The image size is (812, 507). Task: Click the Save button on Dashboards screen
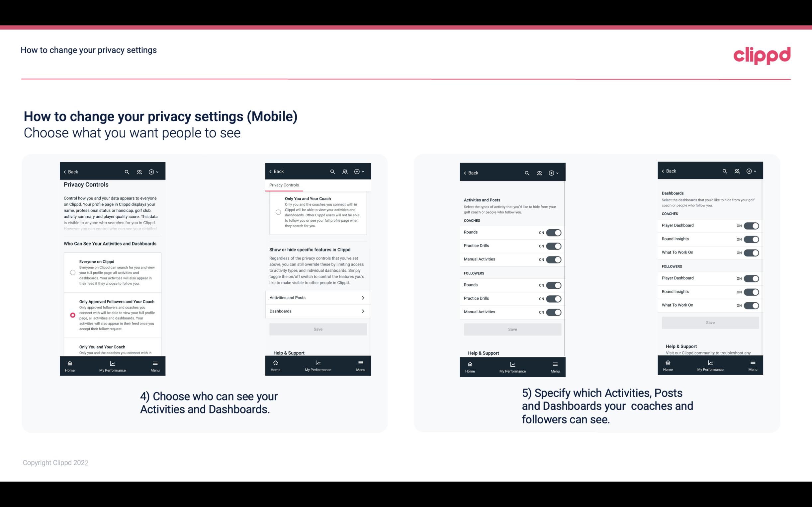(710, 323)
